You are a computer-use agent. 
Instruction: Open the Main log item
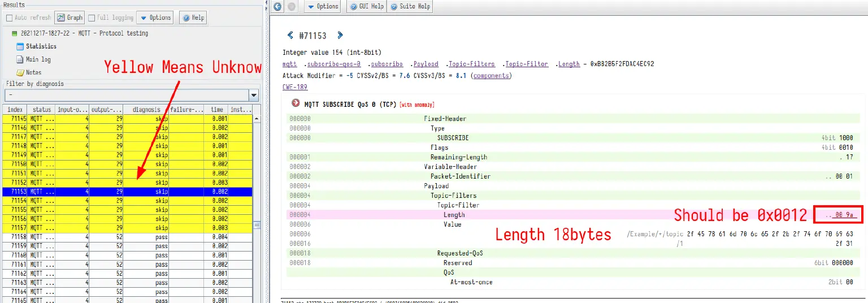pyautogui.click(x=38, y=59)
